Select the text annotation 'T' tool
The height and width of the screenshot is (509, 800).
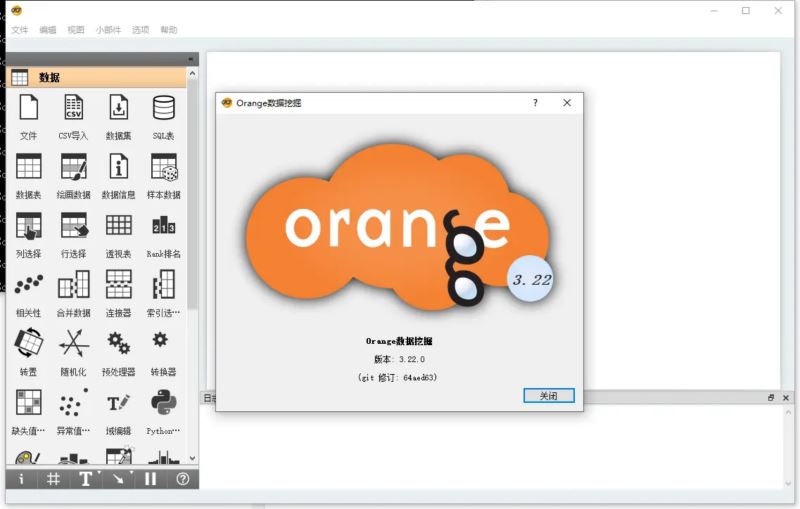point(86,479)
